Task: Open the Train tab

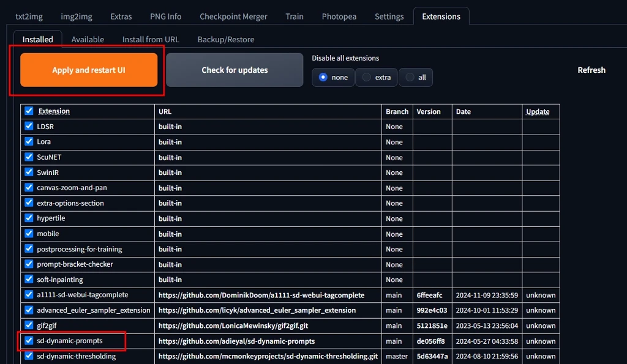Action: tap(295, 17)
